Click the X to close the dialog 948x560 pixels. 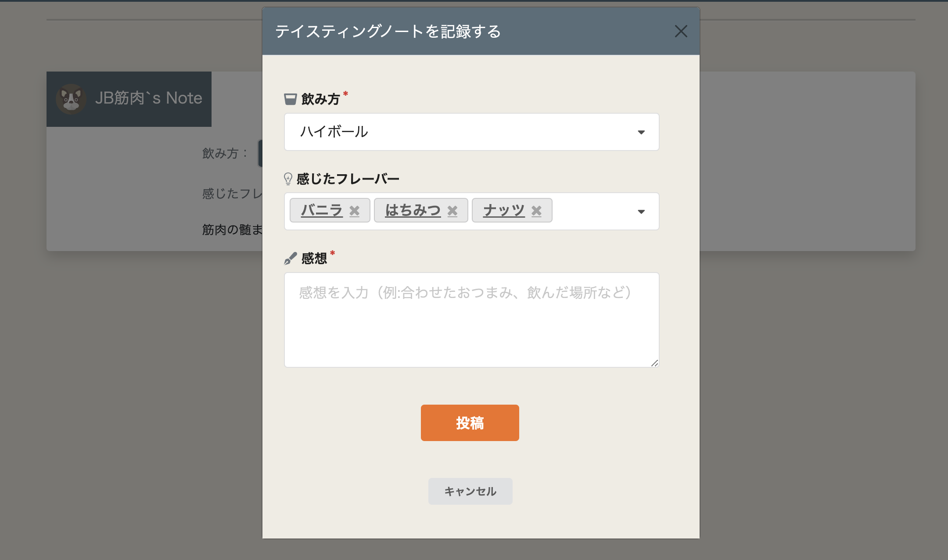[x=681, y=31]
